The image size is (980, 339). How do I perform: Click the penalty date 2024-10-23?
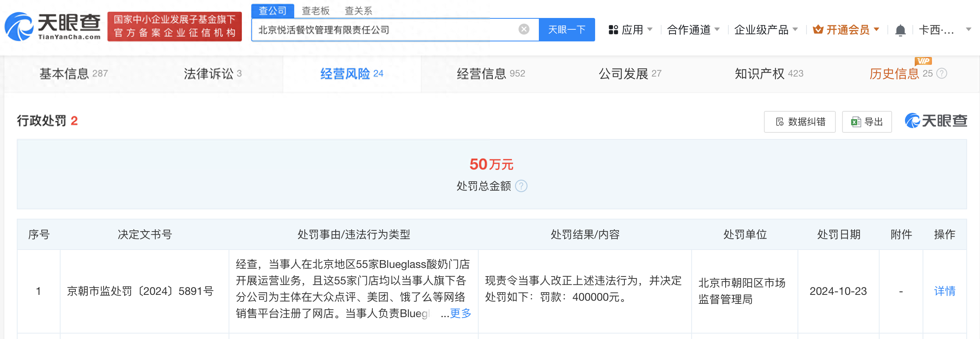pyautogui.click(x=838, y=291)
